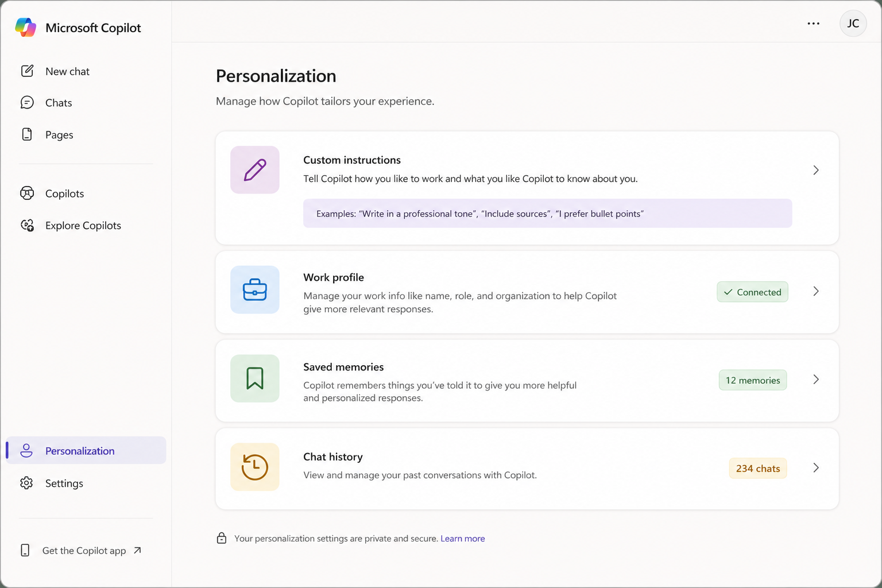
Task: Click the Personalization page heading
Action: (x=276, y=76)
